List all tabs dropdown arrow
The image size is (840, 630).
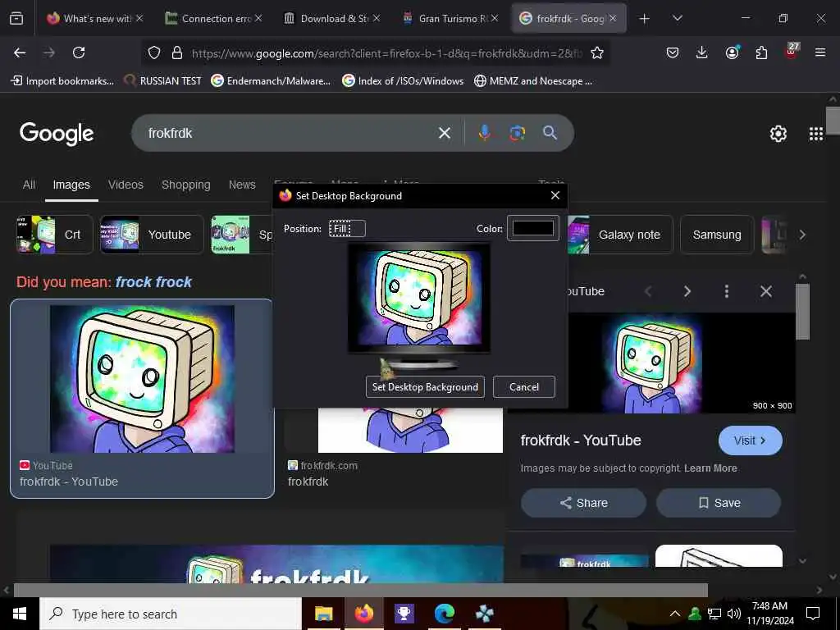(677, 18)
